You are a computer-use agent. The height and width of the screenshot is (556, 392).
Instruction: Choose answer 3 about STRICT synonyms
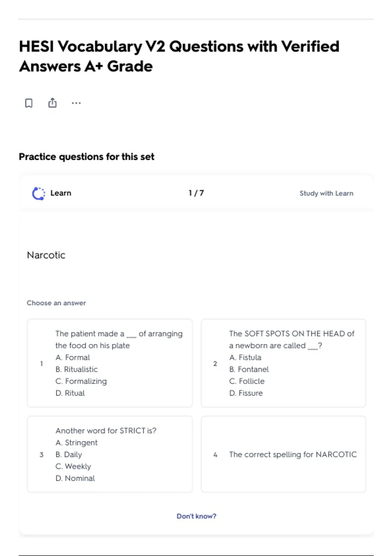tap(110, 454)
